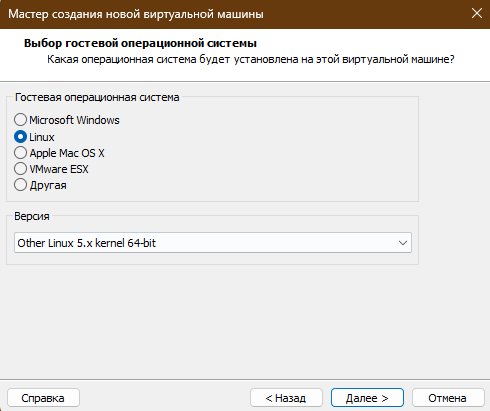The image size is (490, 411).
Task: Cancel the wizard with Отмена
Action: coord(448,398)
